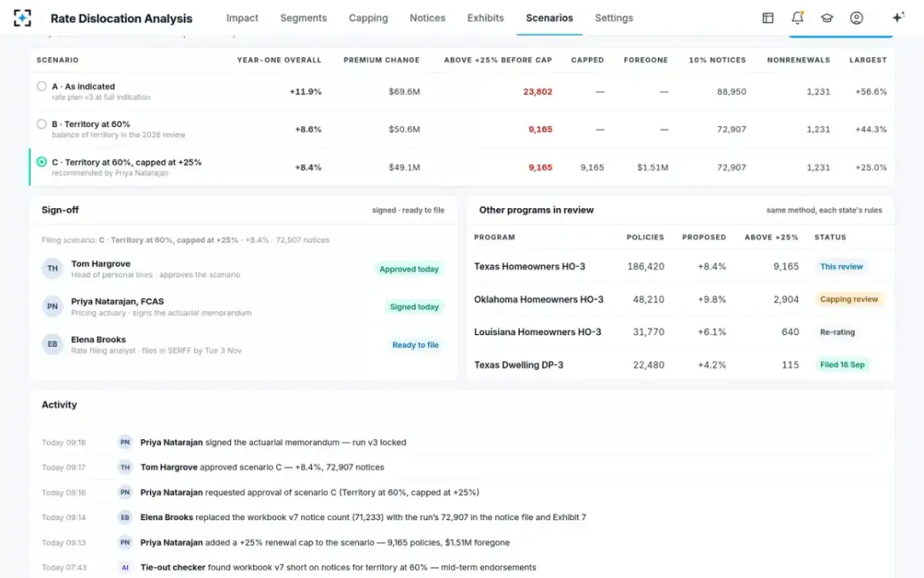Open the AI sparkle assistant
Viewport: 924px width, 578px height.
[x=898, y=18]
